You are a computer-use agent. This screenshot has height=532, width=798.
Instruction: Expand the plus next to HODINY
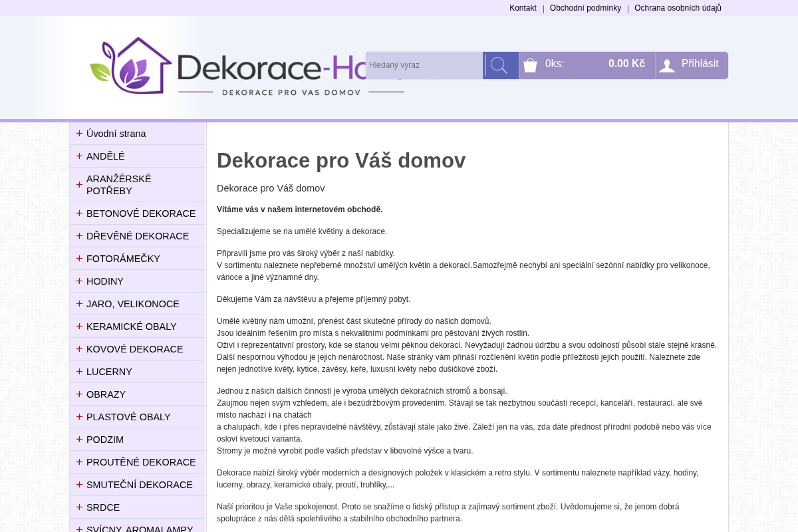pos(79,281)
